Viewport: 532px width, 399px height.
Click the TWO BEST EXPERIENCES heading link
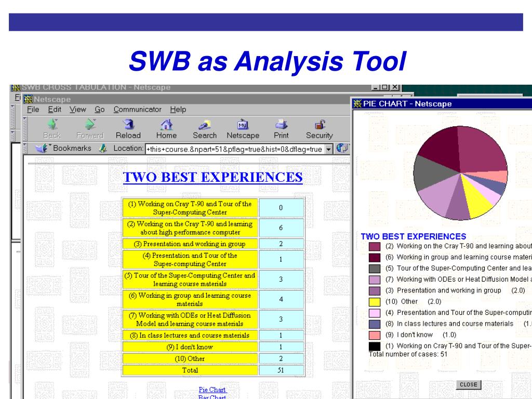pyautogui.click(x=212, y=177)
